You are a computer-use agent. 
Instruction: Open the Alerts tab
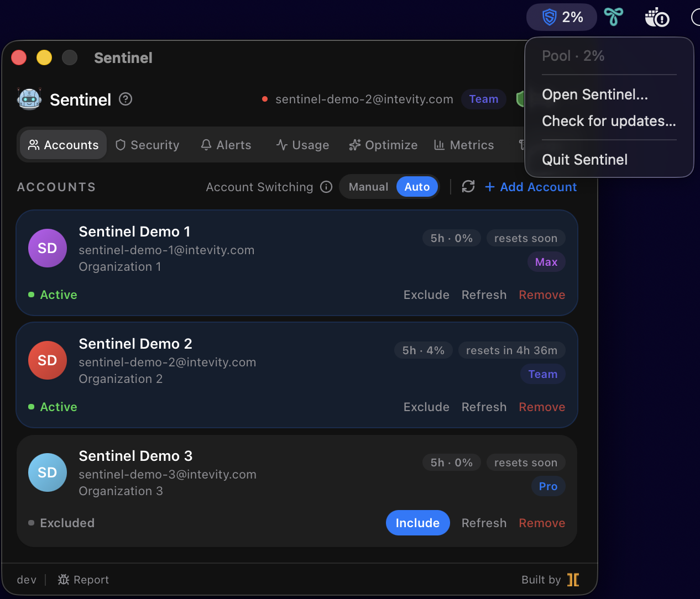click(x=226, y=145)
